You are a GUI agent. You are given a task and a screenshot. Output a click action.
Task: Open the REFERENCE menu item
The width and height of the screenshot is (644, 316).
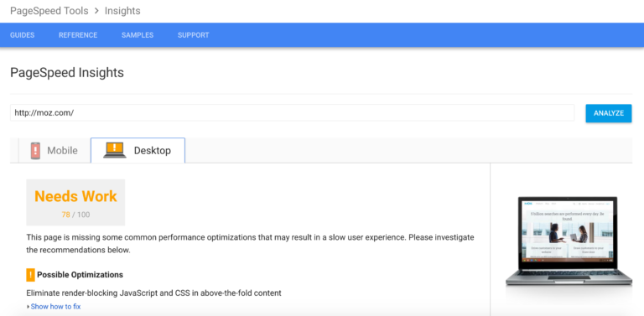pyautogui.click(x=78, y=35)
